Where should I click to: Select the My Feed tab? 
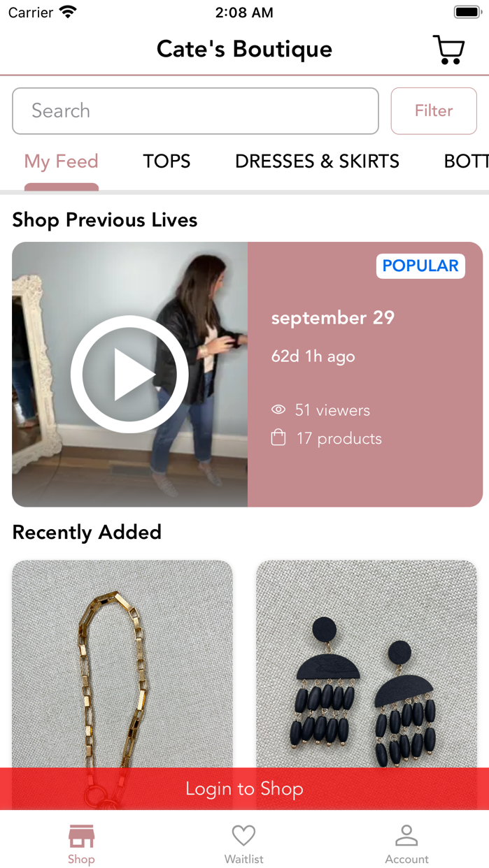[x=61, y=161]
